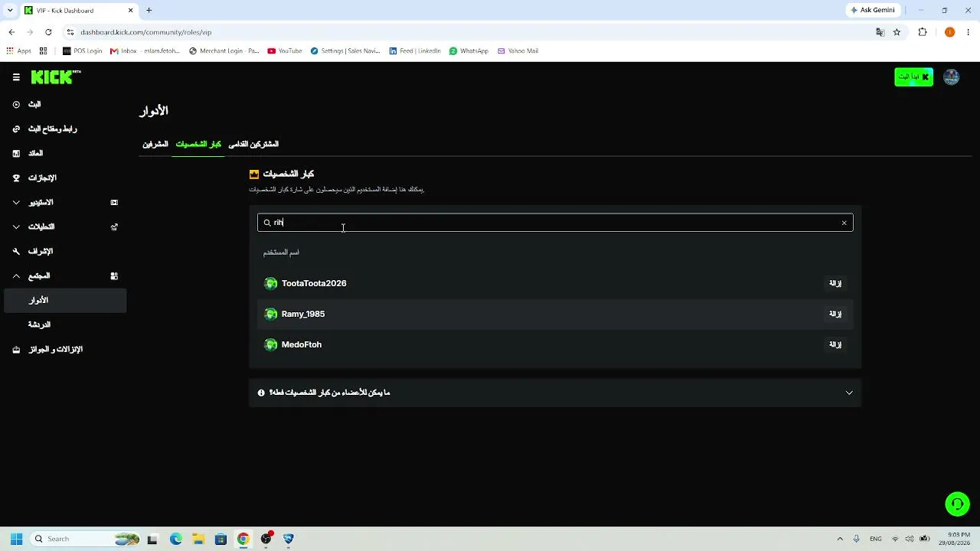Click the avatar next to TootaToota2026
The image size is (980, 551).
[x=270, y=283]
